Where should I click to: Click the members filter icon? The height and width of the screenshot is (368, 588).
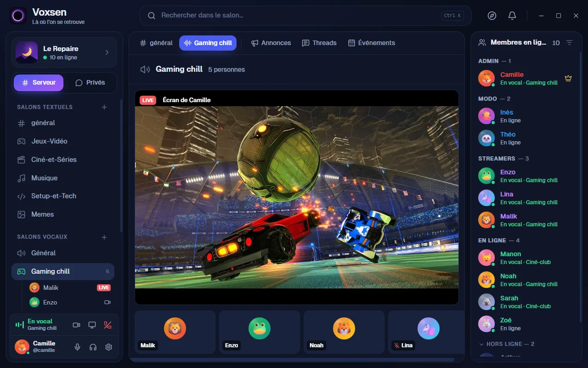tap(569, 42)
